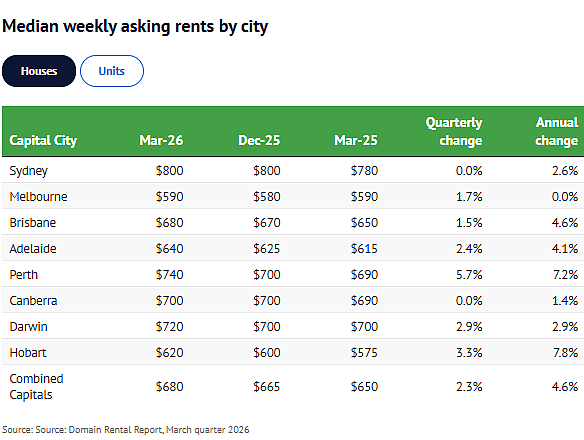Click Perth's Mar-26 rent of $740
The width and height of the screenshot is (584, 440).
pos(169,275)
